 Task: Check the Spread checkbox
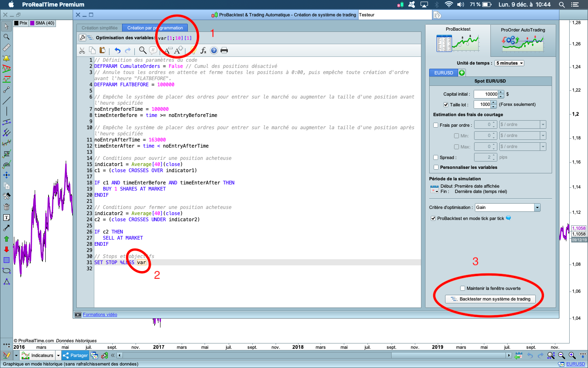[x=436, y=157]
